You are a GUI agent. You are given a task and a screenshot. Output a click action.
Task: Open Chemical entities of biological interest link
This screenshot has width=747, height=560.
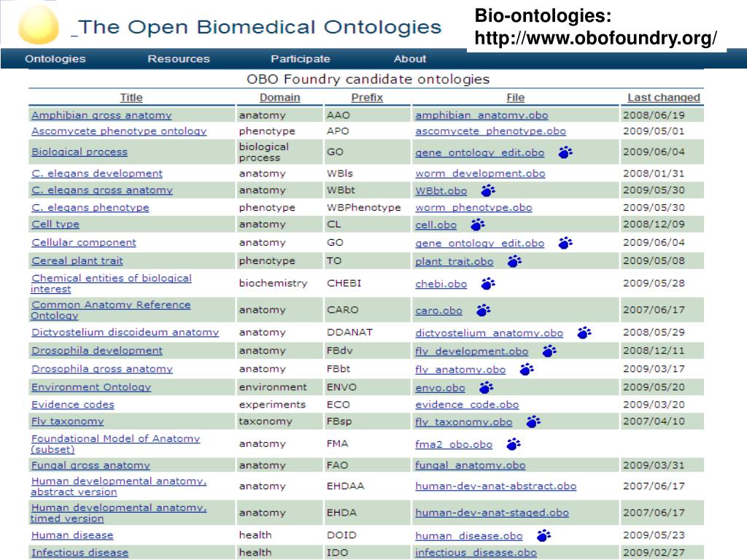[111, 284]
